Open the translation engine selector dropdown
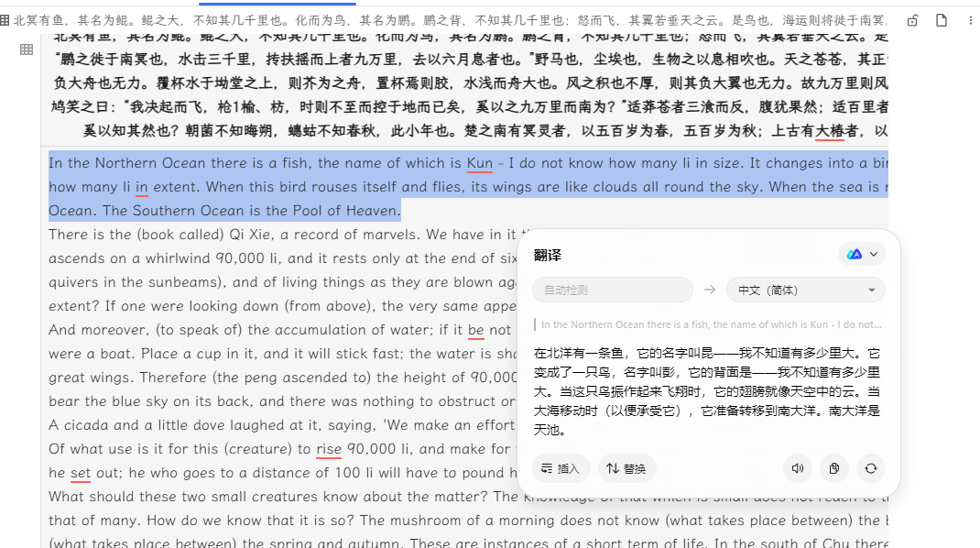The width and height of the screenshot is (980, 548). click(x=862, y=254)
